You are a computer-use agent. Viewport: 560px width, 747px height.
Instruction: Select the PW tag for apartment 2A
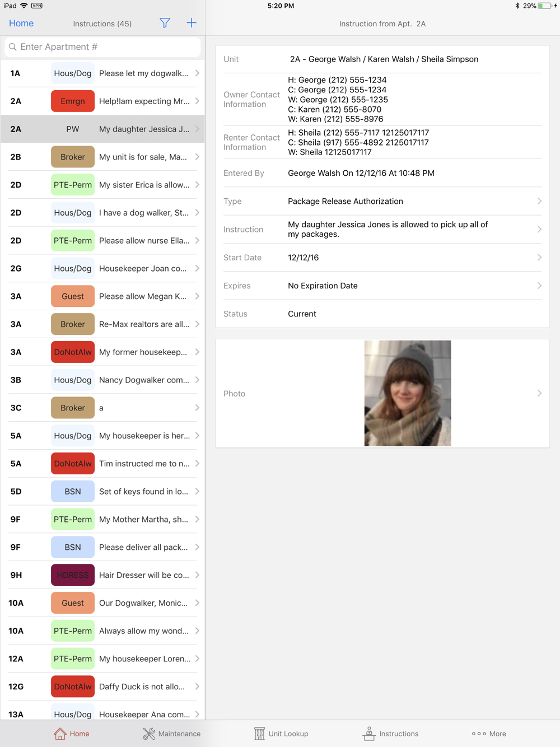73,129
